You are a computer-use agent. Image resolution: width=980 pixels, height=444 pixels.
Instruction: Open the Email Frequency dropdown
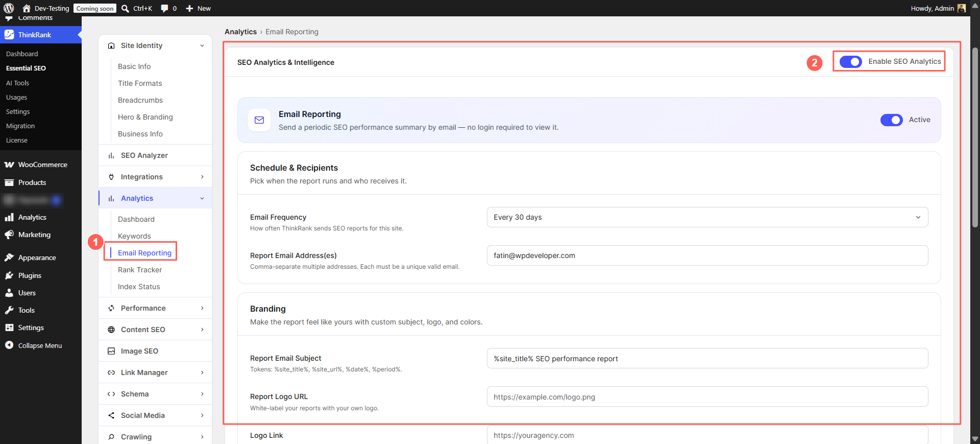click(707, 217)
